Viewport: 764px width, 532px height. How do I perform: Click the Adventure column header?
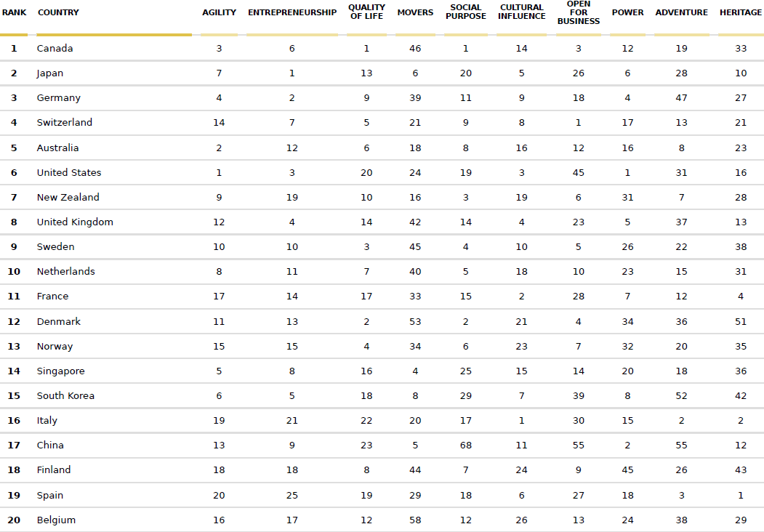point(681,12)
